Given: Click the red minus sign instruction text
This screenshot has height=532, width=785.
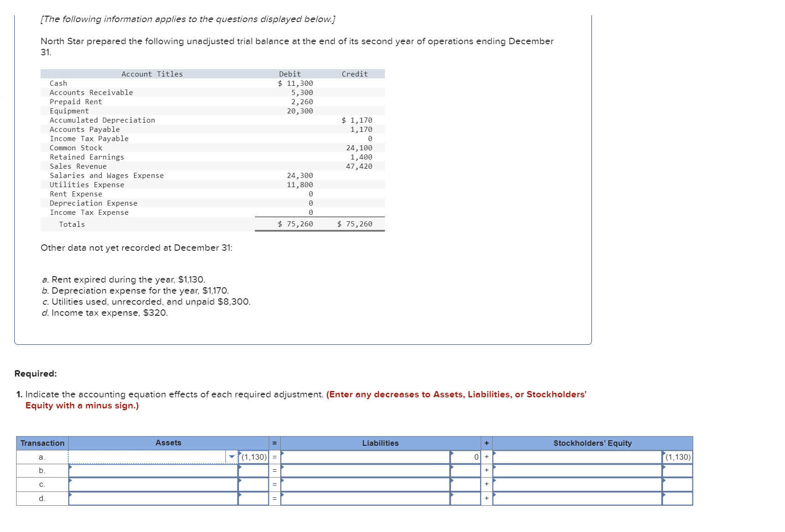Looking at the screenshot, I should click(306, 400).
